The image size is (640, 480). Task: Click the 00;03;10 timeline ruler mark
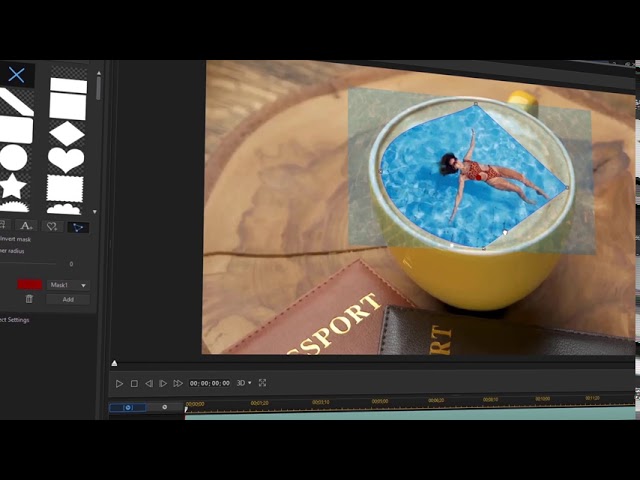(321, 402)
